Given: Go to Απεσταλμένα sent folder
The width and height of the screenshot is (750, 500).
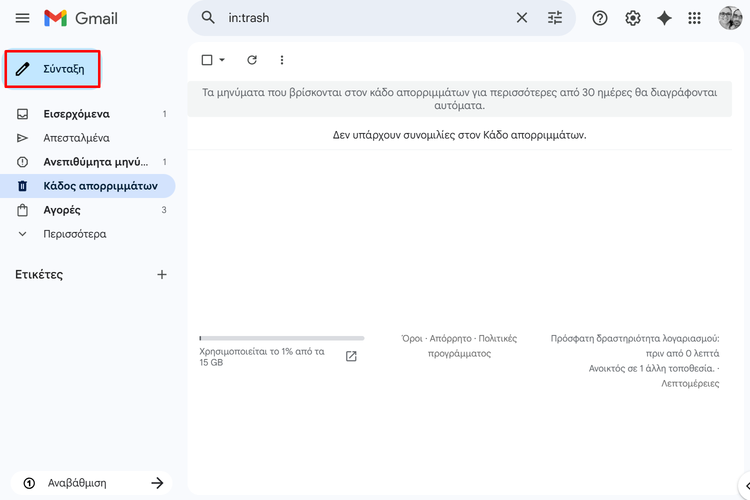Looking at the screenshot, I should 76,138.
